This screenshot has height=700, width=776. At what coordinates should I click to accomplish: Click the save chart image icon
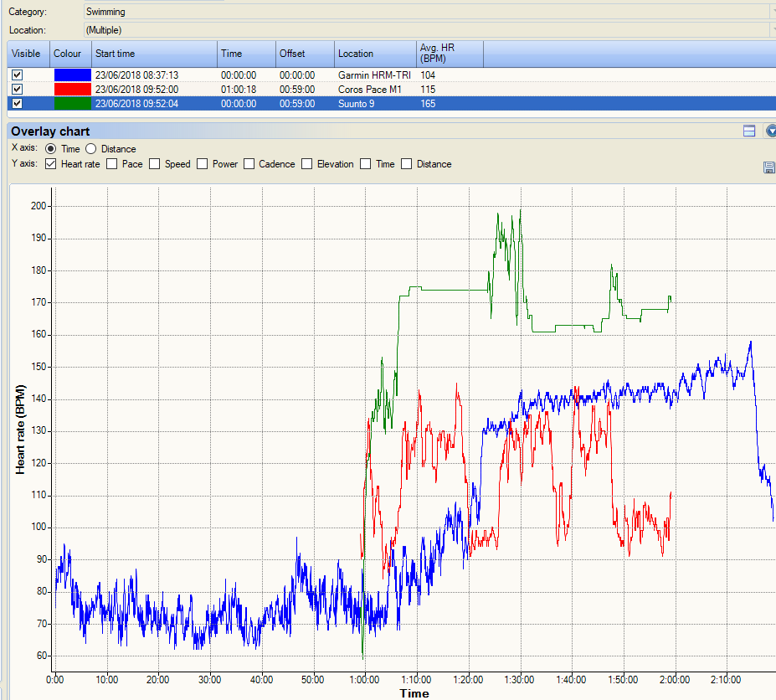coord(769,168)
